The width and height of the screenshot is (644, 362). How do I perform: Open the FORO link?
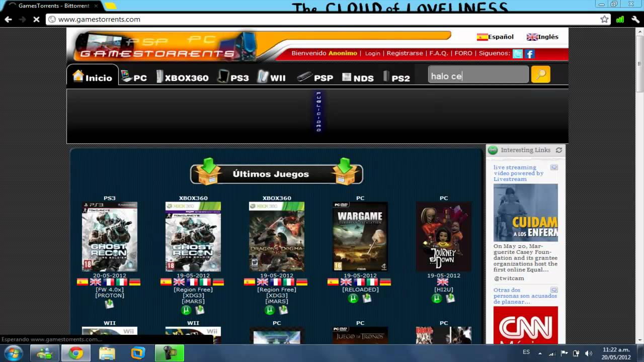click(463, 53)
